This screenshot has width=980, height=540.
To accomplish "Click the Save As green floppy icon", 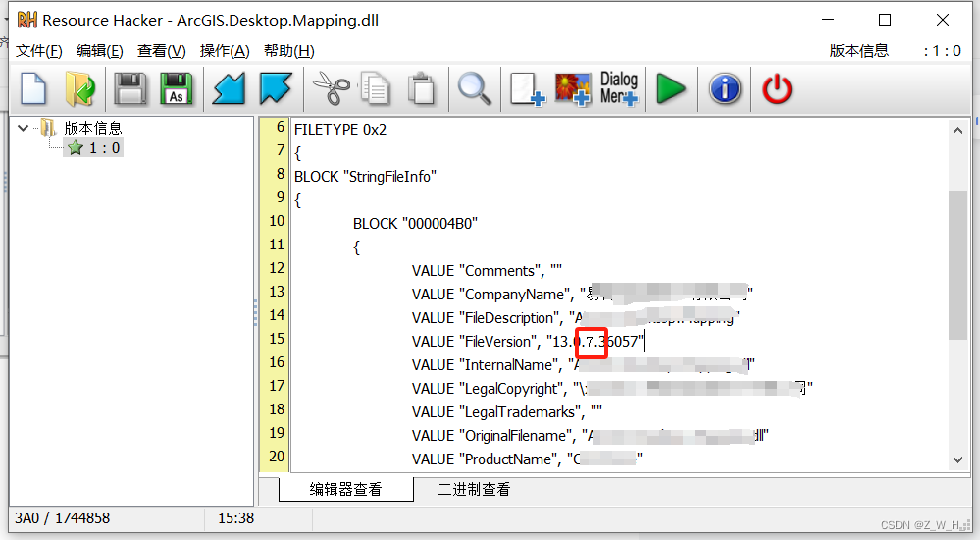I will 177,88.
